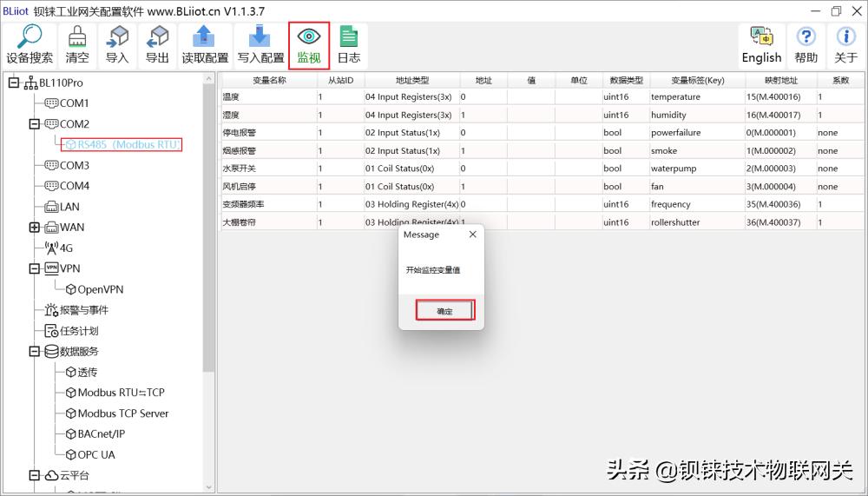868x496 pixels.
Task: Select the 风机启停 variable row
Action: tap(542, 187)
